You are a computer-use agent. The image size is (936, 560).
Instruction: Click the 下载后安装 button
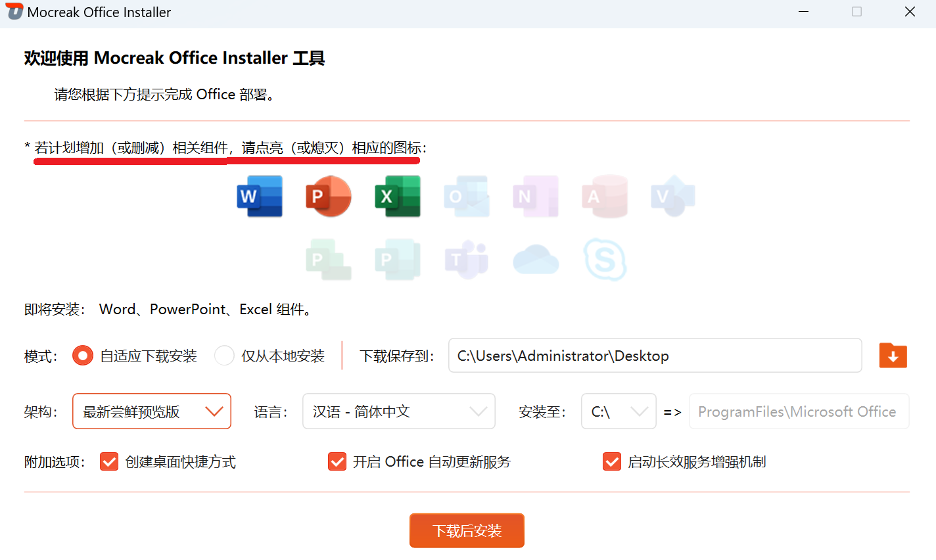point(467,530)
